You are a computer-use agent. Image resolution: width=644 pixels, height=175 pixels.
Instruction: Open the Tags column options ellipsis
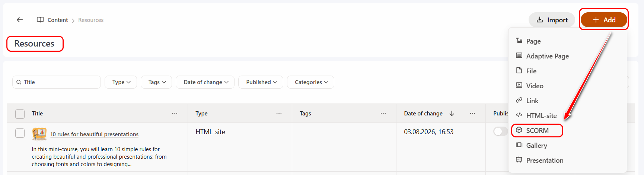(x=383, y=113)
